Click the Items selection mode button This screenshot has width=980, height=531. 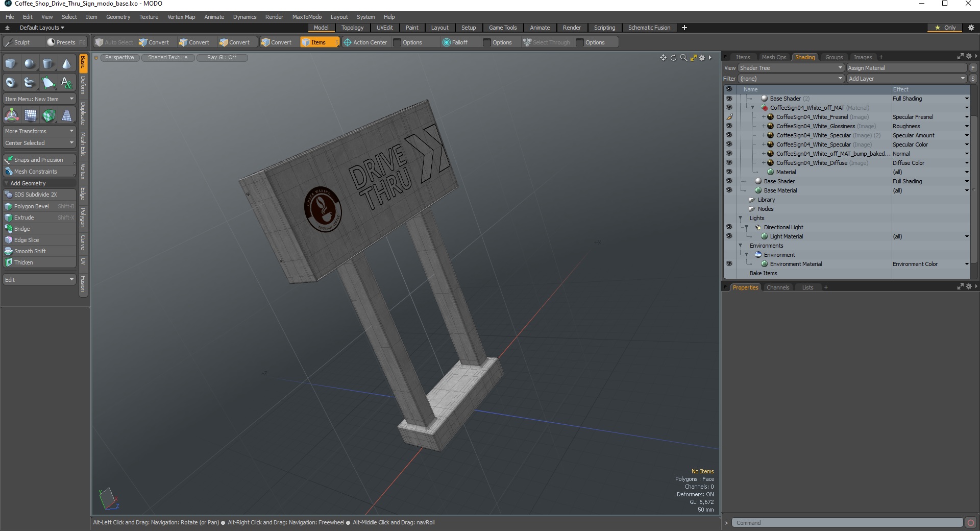pos(319,42)
